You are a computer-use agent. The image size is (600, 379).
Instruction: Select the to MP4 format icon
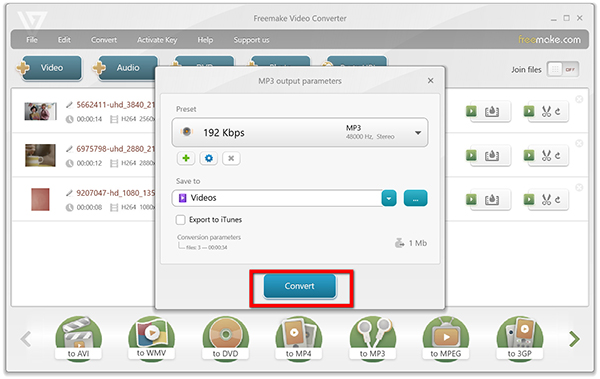click(x=298, y=338)
